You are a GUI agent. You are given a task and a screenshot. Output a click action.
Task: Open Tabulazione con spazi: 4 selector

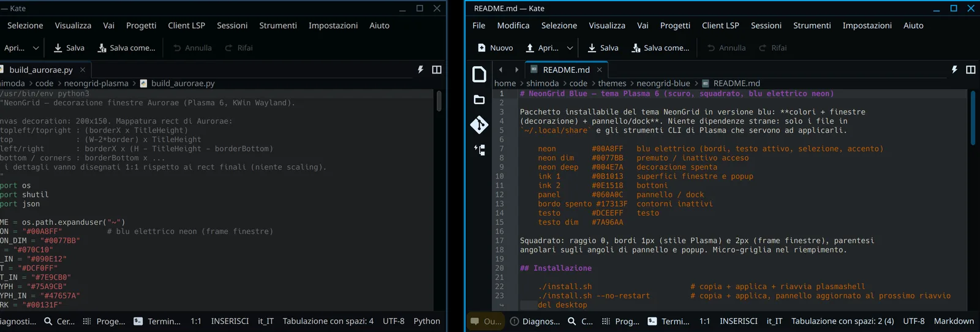tap(328, 321)
